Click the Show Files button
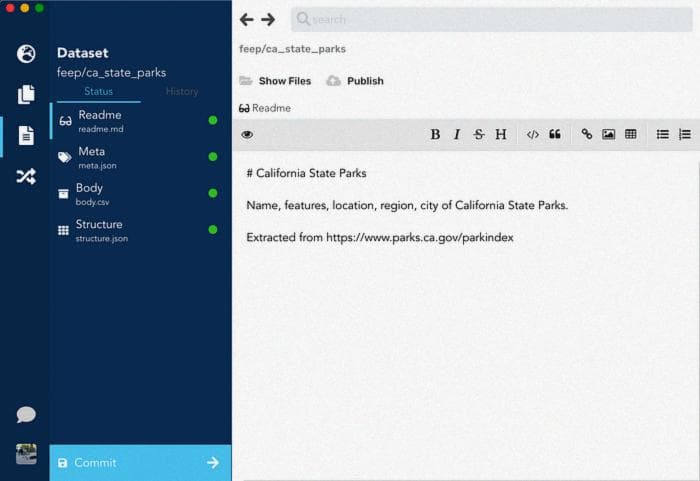The image size is (700, 481). click(x=275, y=81)
